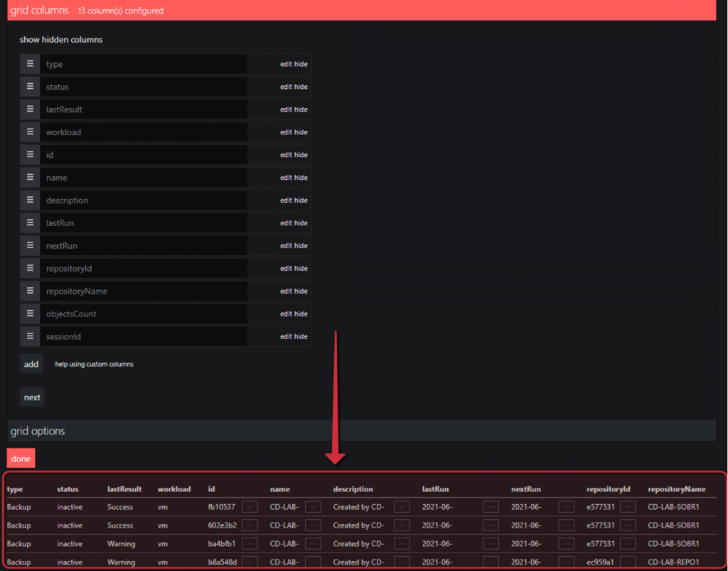Open the grid options section
The height and width of the screenshot is (571, 728).
coord(37,430)
